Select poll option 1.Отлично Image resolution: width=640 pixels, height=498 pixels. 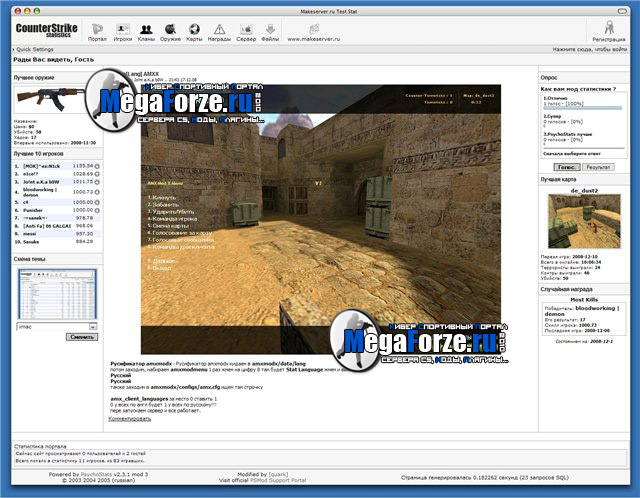pyautogui.click(x=555, y=98)
